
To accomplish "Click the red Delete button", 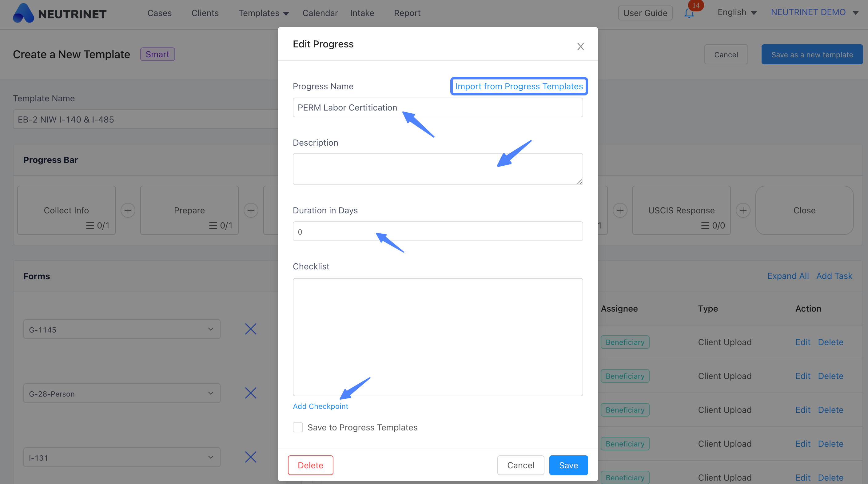I will pos(310,465).
